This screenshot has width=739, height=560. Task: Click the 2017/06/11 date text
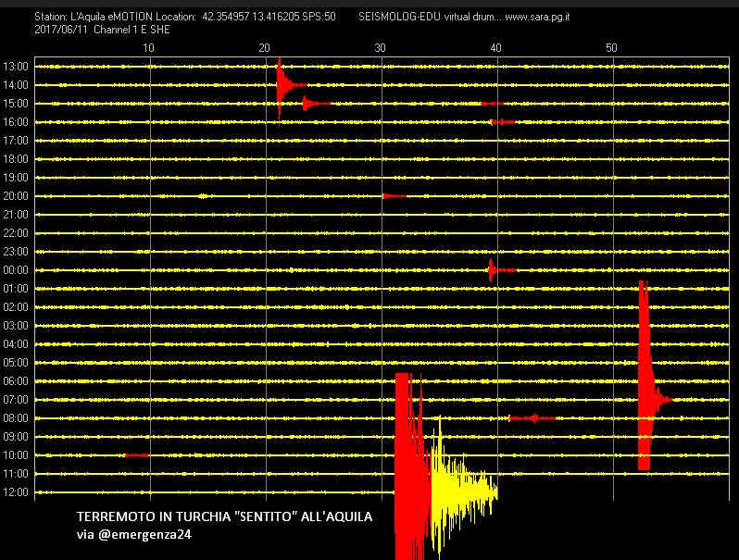point(61,30)
